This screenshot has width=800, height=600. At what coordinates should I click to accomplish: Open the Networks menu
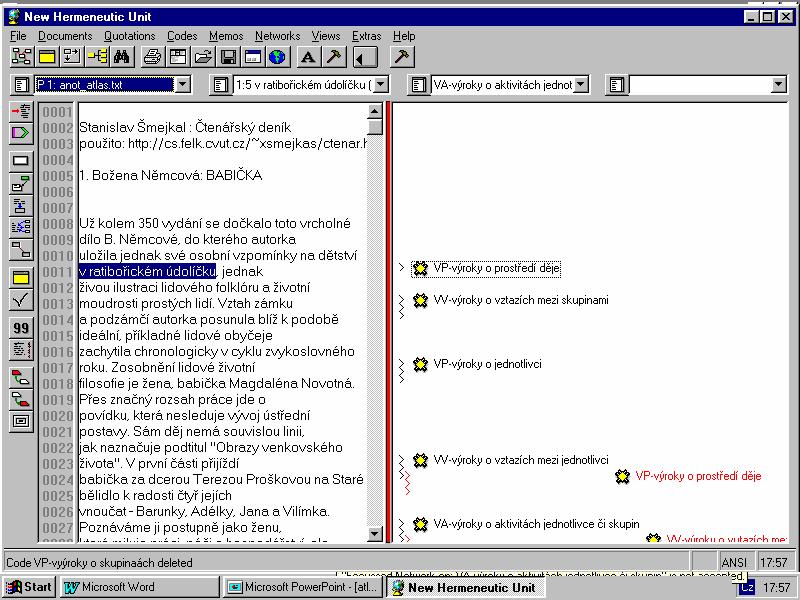[278, 36]
